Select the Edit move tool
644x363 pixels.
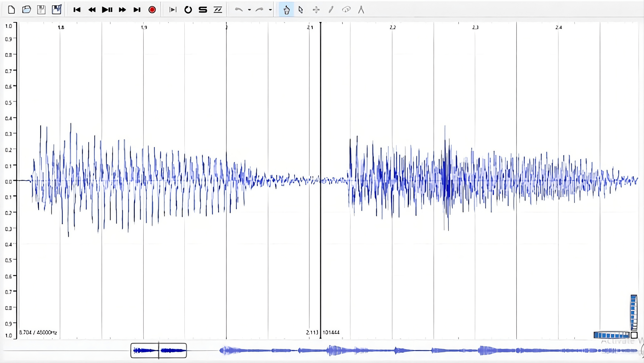(316, 10)
